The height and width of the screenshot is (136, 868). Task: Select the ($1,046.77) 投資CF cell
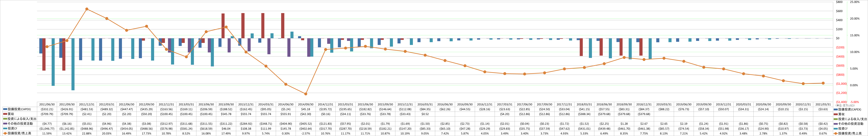click(47, 129)
